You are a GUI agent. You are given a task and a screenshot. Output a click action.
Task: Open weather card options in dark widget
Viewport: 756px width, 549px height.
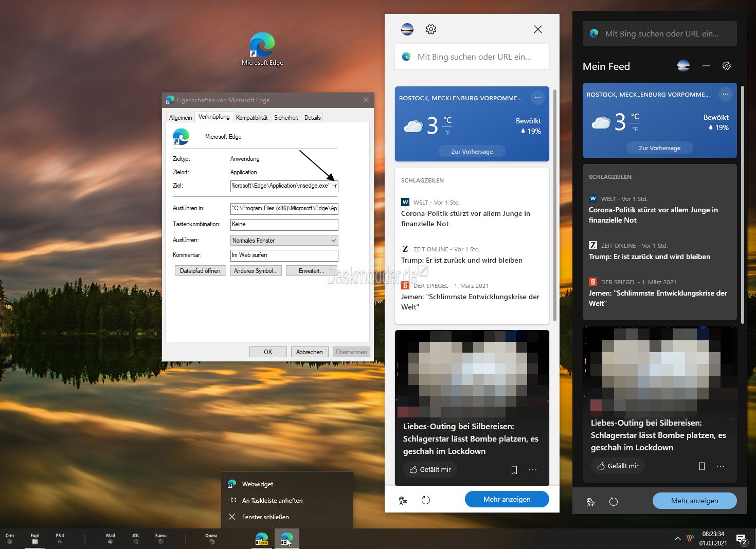(x=725, y=94)
